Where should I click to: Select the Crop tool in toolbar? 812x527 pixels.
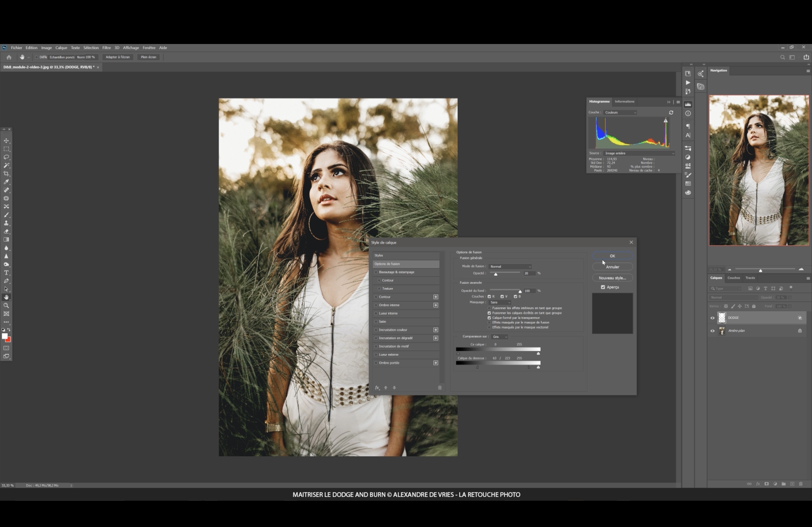click(x=6, y=174)
